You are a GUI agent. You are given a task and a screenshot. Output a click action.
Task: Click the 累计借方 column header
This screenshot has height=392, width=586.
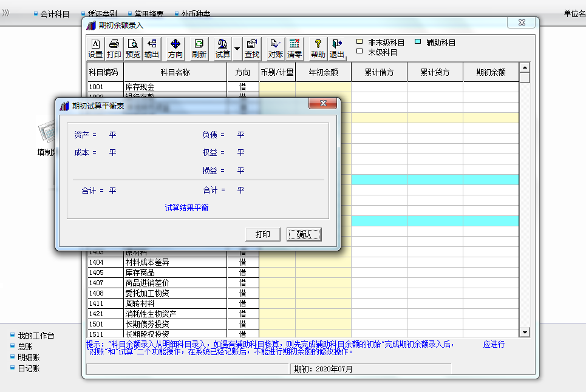pos(380,72)
